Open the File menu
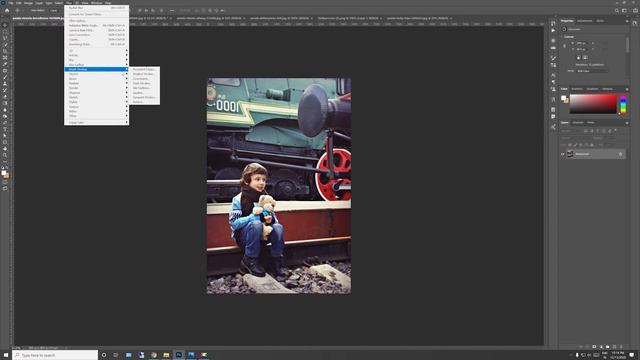Viewport: 640px width, 360px height. coord(11,3)
